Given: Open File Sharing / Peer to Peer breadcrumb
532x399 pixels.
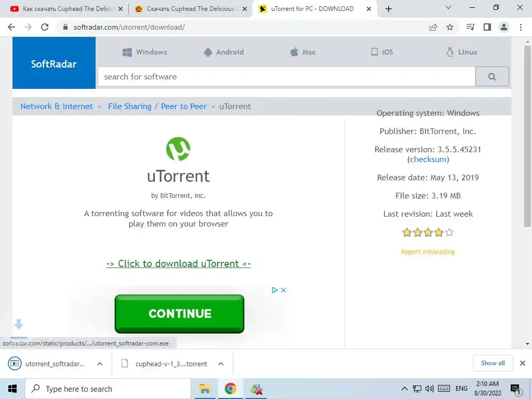Looking at the screenshot, I should (x=157, y=106).
